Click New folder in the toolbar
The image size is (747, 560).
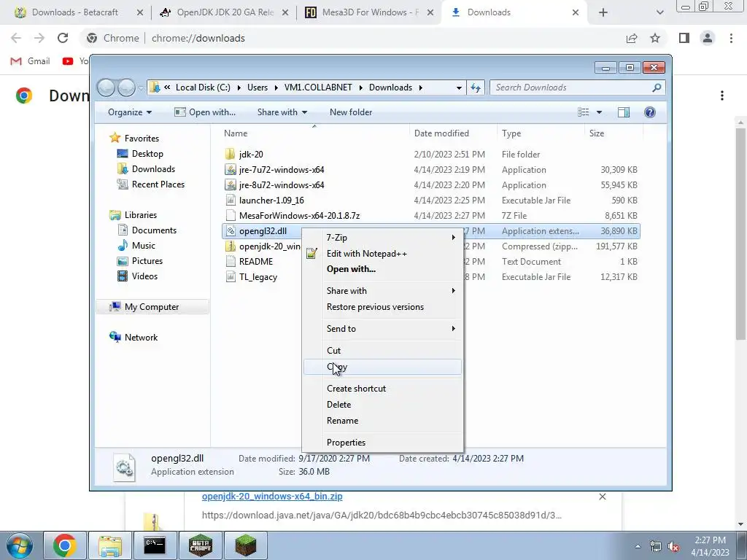(351, 112)
